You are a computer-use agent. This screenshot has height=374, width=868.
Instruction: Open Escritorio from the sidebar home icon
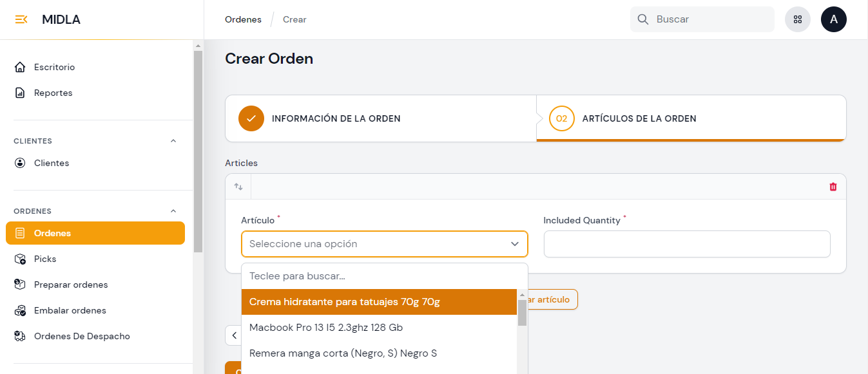click(20, 67)
